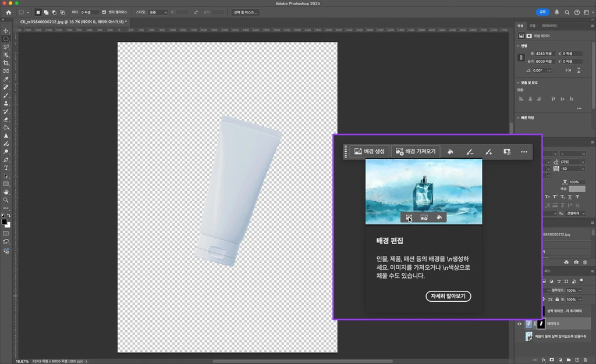Click the more options ellipsis in contextual bar
Image resolution: width=596 pixels, height=364 pixels.
click(524, 152)
